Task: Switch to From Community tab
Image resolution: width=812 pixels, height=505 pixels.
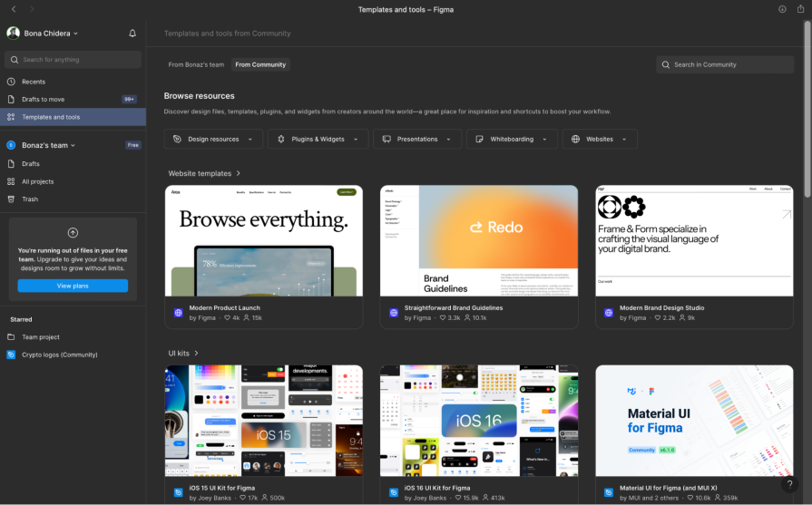Action: click(x=260, y=64)
